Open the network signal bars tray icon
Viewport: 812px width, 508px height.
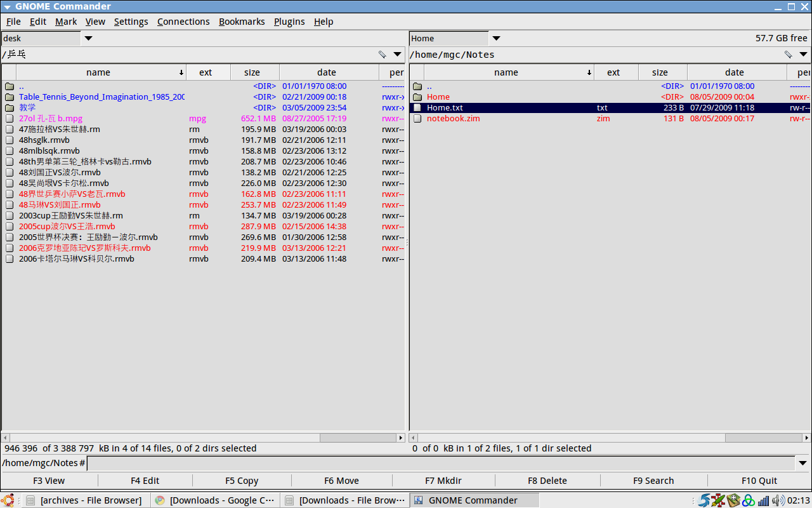pyautogui.click(x=764, y=500)
